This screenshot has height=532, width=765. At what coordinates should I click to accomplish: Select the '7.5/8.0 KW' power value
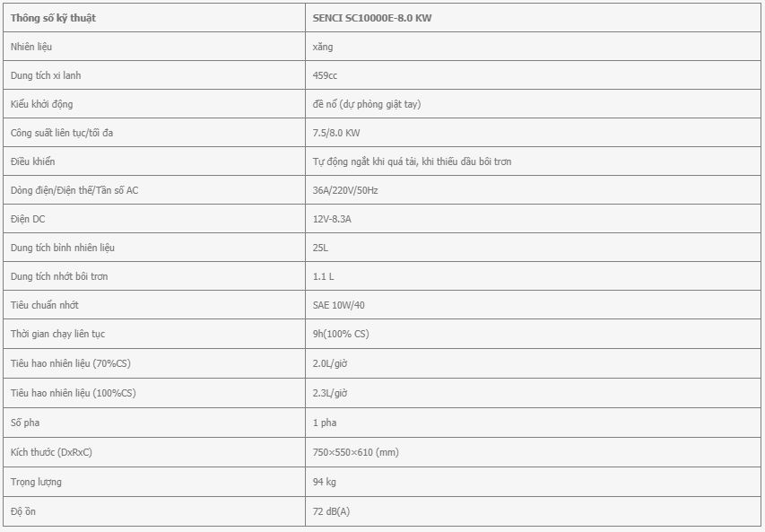click(x=336, y=133)
